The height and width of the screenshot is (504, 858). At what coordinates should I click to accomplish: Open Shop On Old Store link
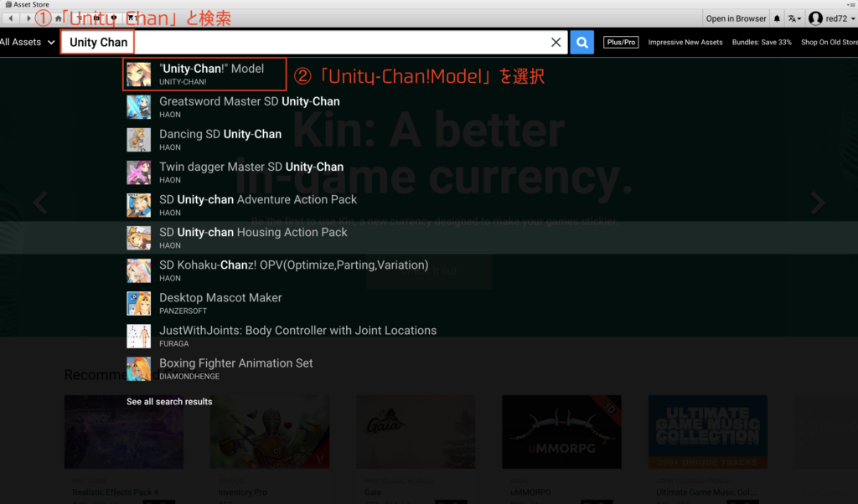click(830, 42)
